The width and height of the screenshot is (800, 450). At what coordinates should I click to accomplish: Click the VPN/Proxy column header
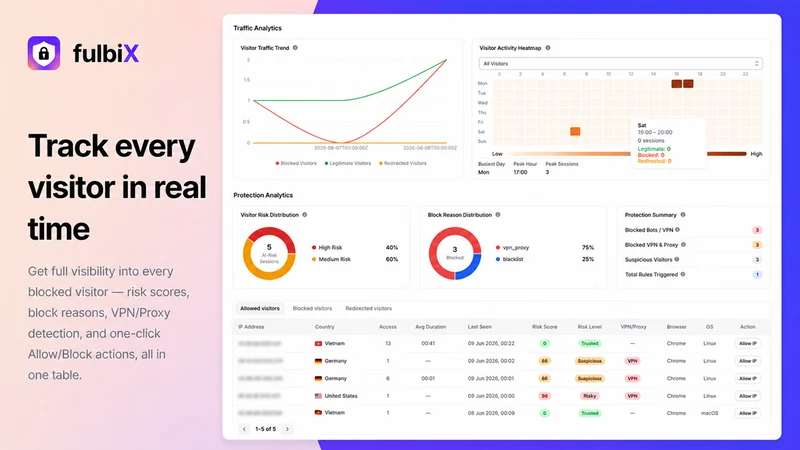633,327
